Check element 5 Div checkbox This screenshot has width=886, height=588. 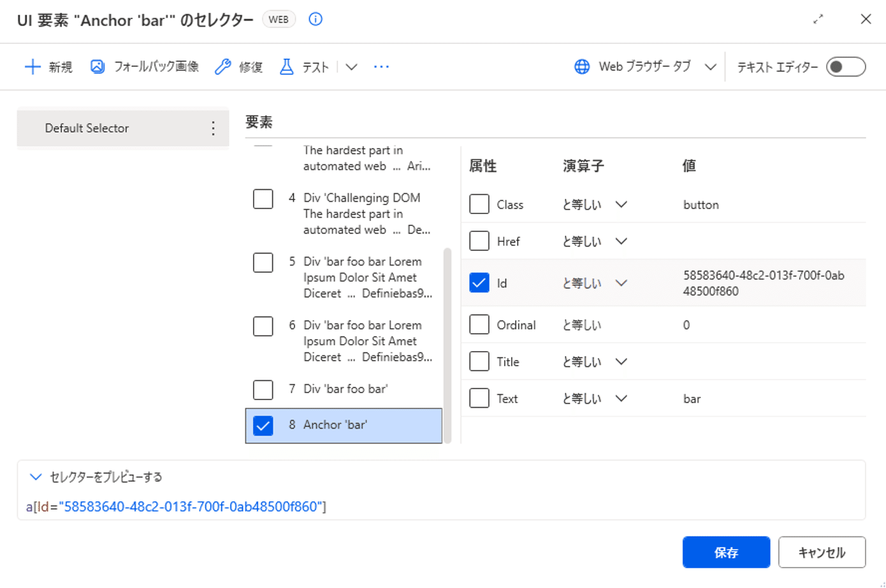263,262
